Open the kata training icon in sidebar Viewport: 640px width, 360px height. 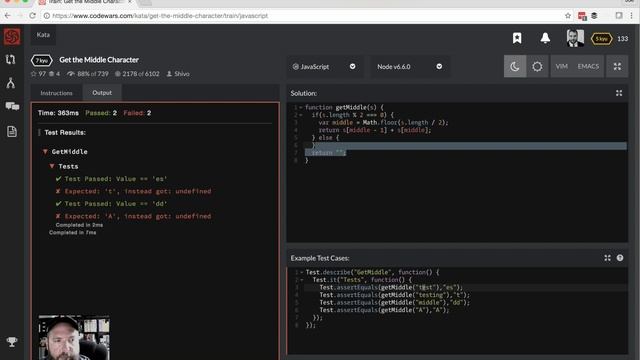click(11, 60)
